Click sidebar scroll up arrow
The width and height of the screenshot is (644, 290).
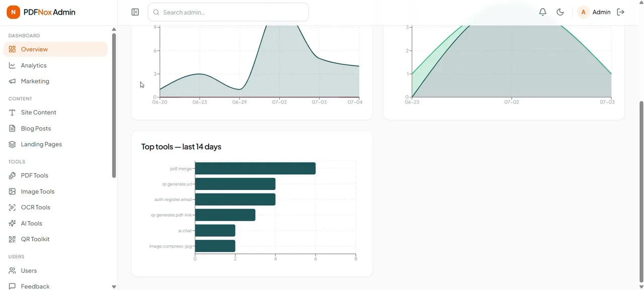click(114, 29)
